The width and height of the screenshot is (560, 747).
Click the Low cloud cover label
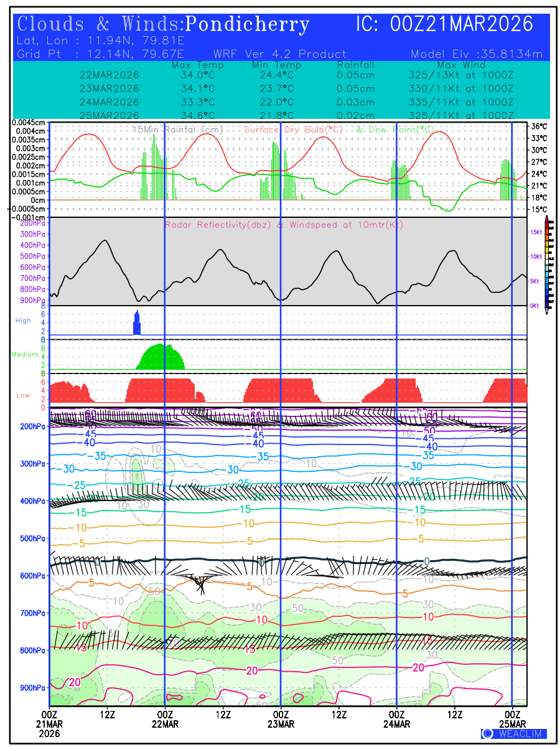[23, 395]
